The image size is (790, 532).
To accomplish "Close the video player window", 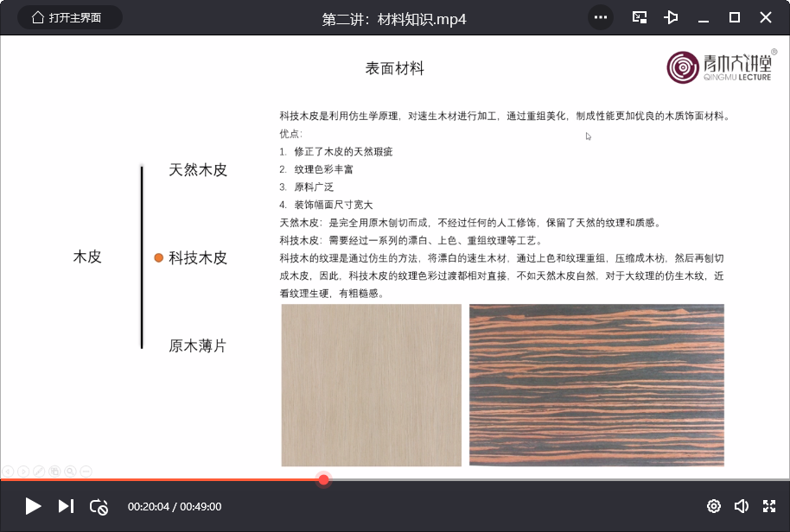I will pyautogui.click(x=766, y=17).
